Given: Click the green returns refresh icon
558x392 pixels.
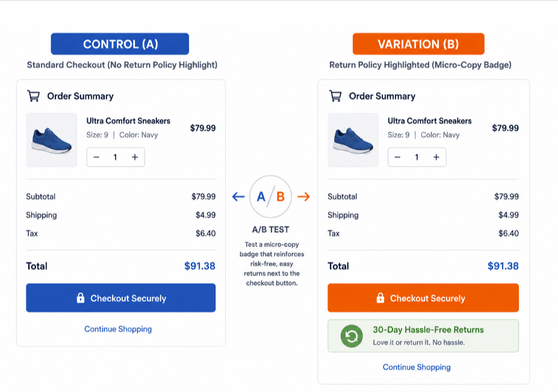Looking at the screenshot, I should (352, 336).
